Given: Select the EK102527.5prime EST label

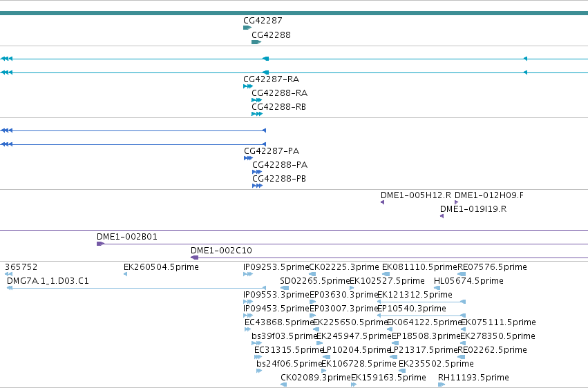Looking at the screenshot, I should (x=387, y=281).
